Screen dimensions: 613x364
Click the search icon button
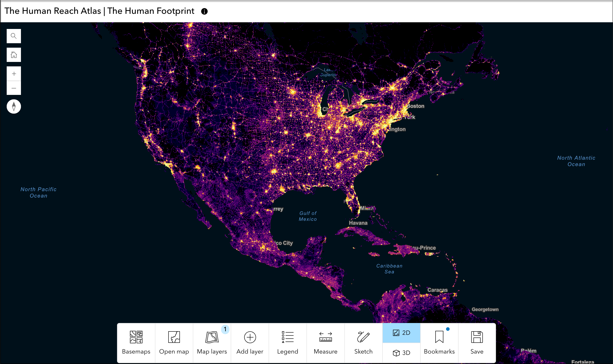(x=13, y=36)
